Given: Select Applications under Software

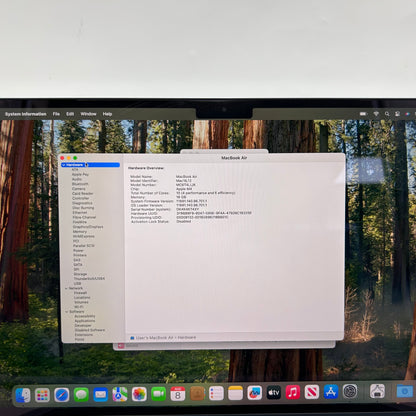Looking at the screenshot, I should pos(85,321).
